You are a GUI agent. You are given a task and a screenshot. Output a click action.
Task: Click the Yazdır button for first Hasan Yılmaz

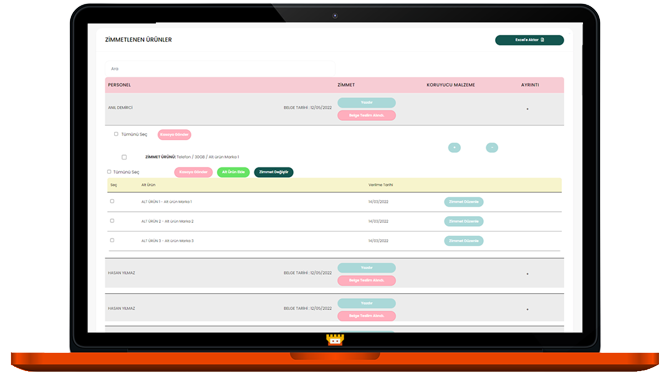[x=366, y=268]
